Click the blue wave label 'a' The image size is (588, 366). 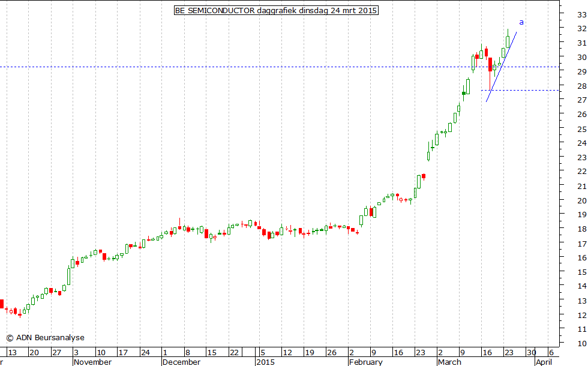click(521, 23)
